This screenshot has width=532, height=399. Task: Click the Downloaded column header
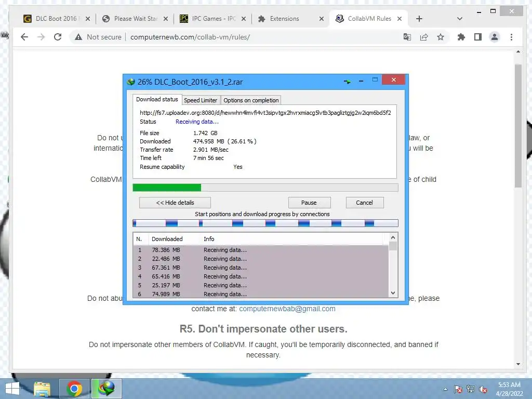click(x=175, y=239)
